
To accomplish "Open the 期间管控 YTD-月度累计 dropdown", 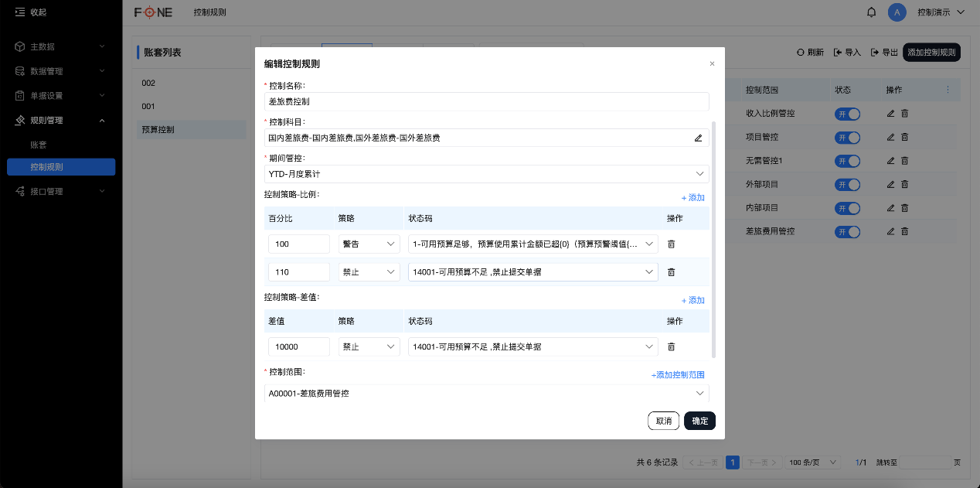I will (485, 173).
